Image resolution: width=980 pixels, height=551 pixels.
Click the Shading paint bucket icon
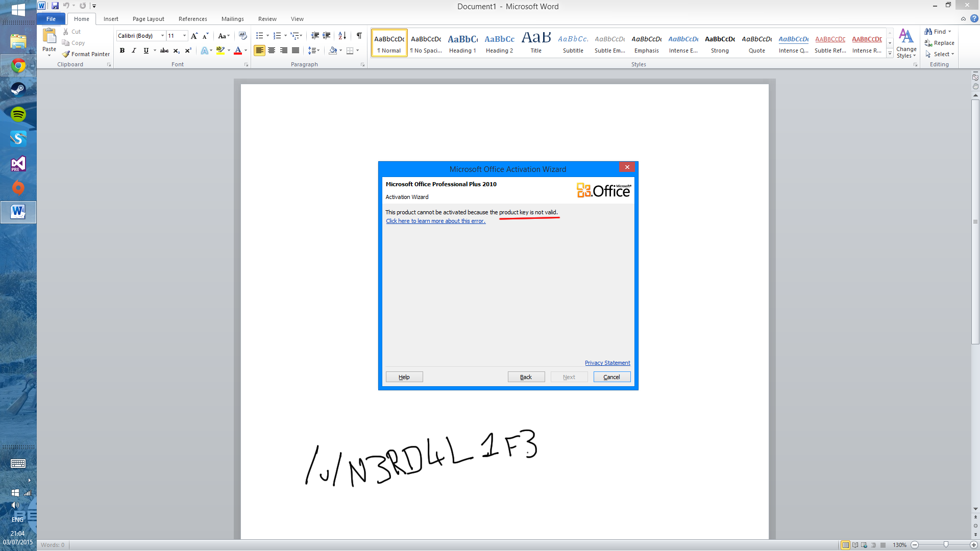pos(333,51)
